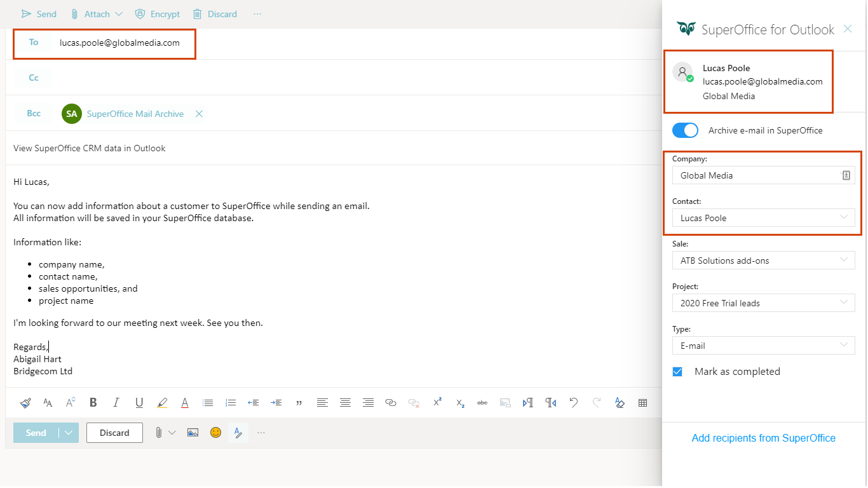
Task: Click the remove link icon
Action: [414, 402]
